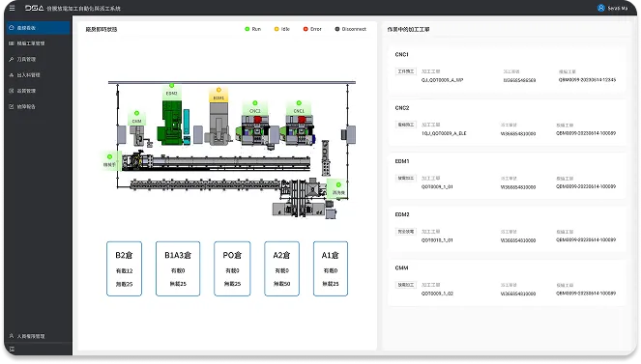Click the work order ending in 1_01 in the EDM1 card
The image size is (641, 364).
click(437, 187)
